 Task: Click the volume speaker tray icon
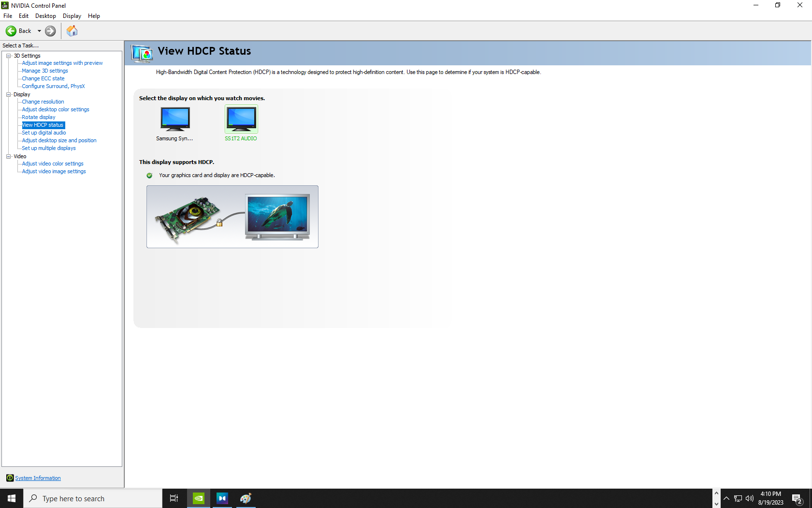click(750, 498)
